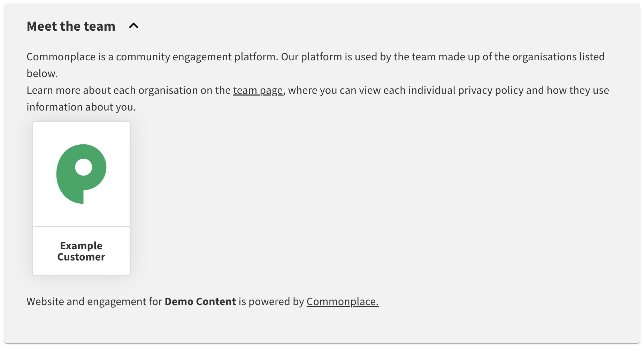Click the sentence starting Commonplace is a community
Viewport: 644px width, 348px height.
coord(152,57)
